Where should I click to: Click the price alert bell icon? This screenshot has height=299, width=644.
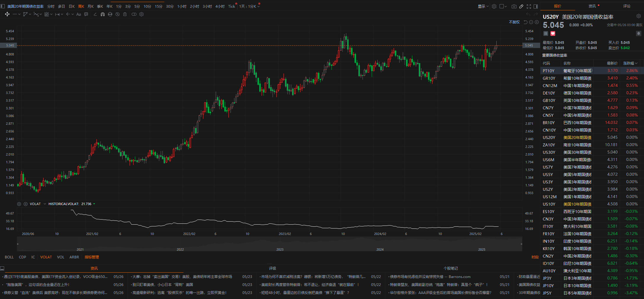[638, 33]
